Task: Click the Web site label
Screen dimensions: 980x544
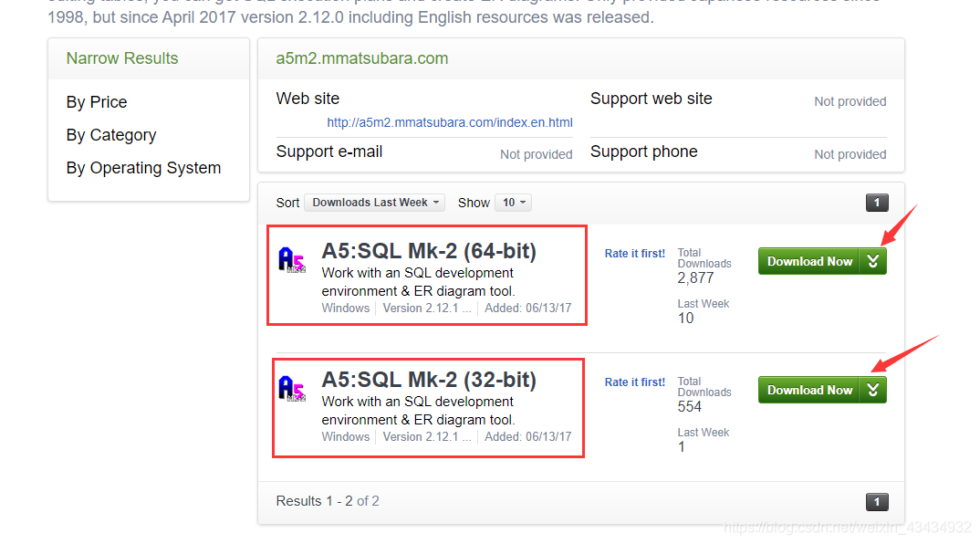Action: click(308, 99)
